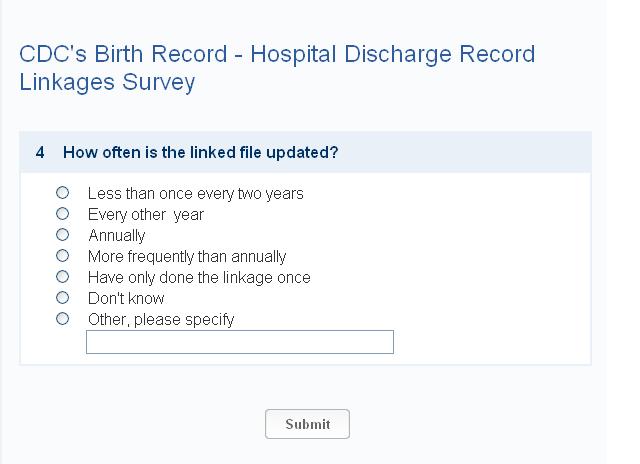640x464 pixels.
Task: Click the question number 4
Action: tap(40, 153)
